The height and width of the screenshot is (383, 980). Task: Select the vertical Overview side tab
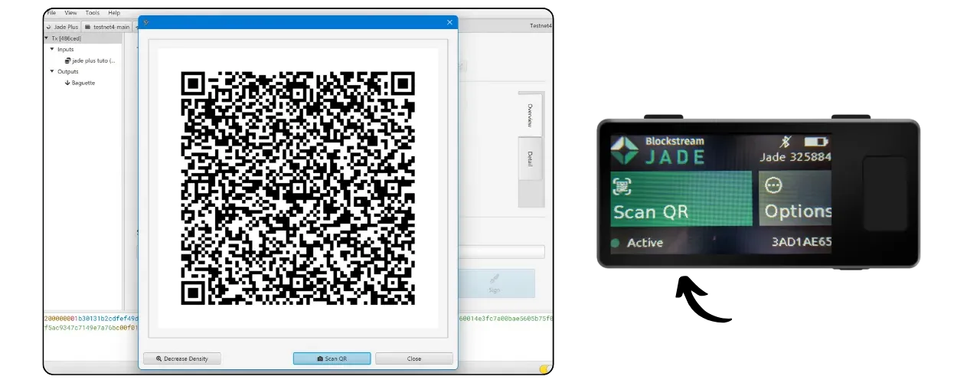coord(530,115)
